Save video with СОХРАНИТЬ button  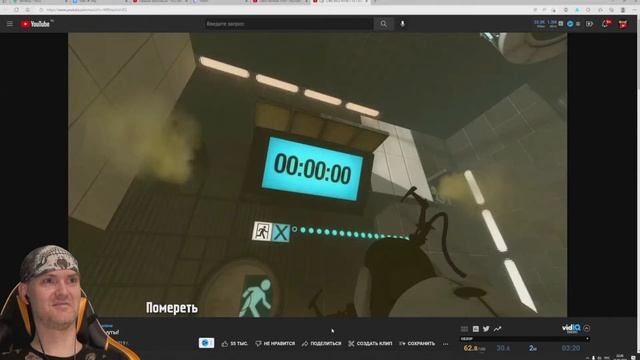(x=417, y=344)
